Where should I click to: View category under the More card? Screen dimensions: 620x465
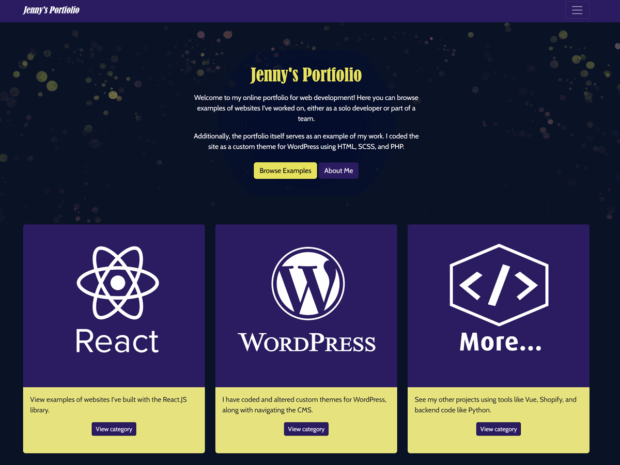pyautogui.click(x=498, y=429)
